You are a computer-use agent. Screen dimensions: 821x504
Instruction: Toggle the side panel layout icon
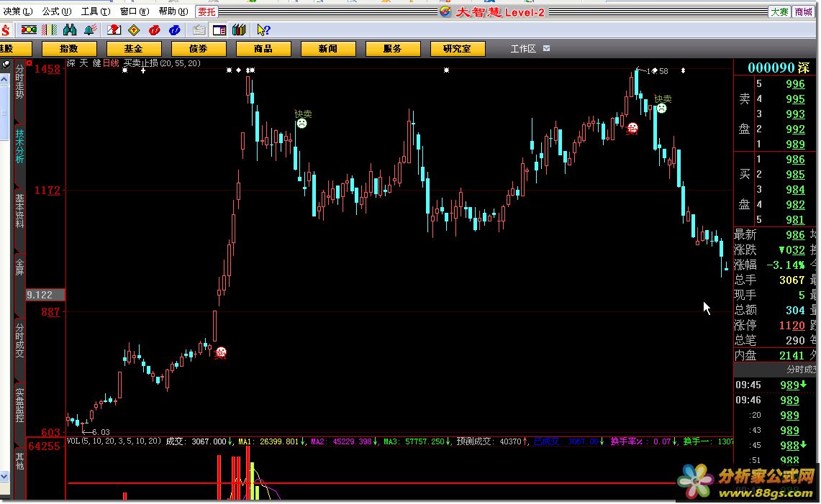click(219, 30)
